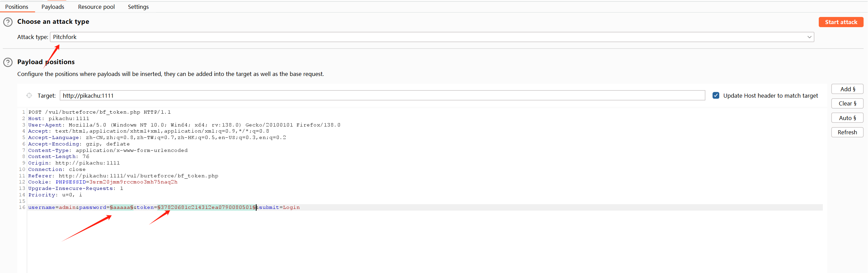Clear payload markers with Clear § button
The width and height of the screenshot is (868, 273).
(847, 103)
